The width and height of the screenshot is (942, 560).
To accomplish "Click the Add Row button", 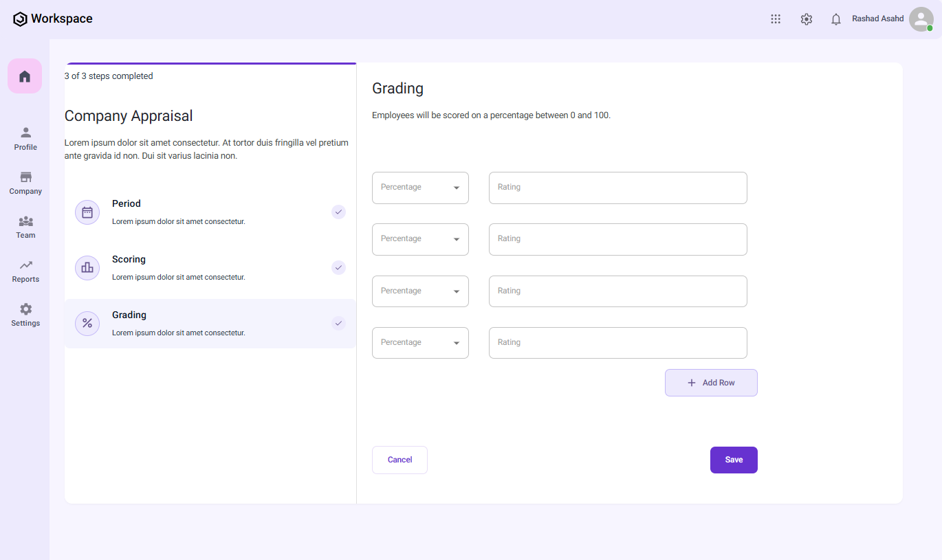I will (x=711, y=383).
